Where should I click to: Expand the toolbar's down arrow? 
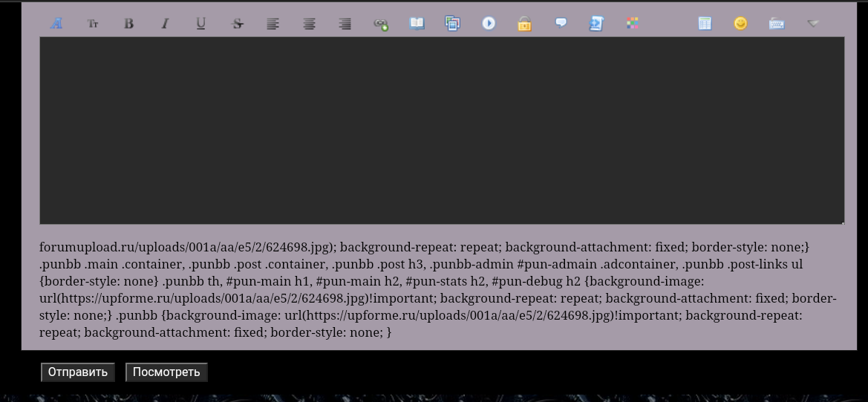pos(812,23)
